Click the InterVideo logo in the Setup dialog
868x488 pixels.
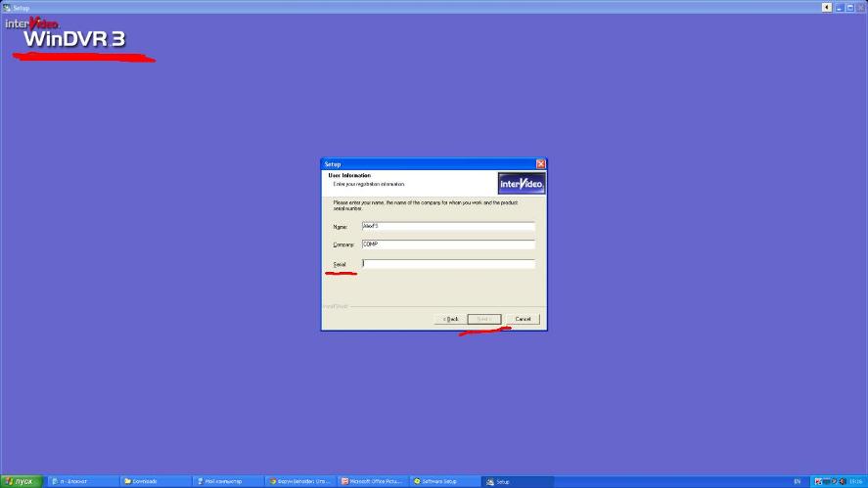521,183
